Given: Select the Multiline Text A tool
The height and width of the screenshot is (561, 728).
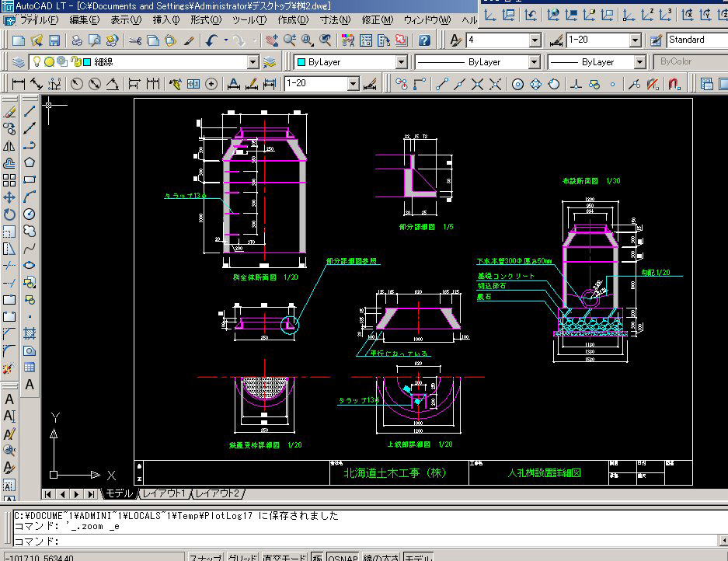Looking at the screenshot, I should click(30, 385).
